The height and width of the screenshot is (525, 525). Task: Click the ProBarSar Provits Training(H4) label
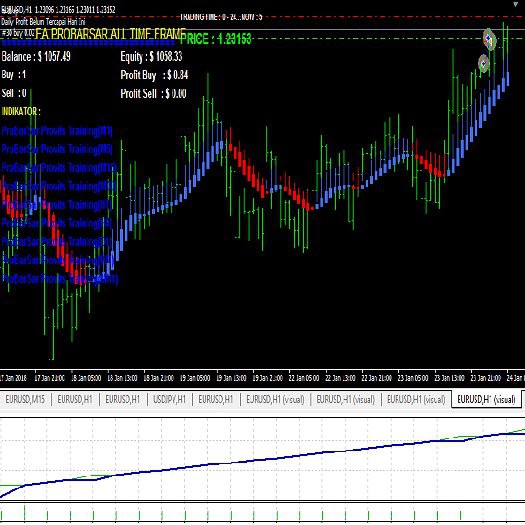(57, 223)
